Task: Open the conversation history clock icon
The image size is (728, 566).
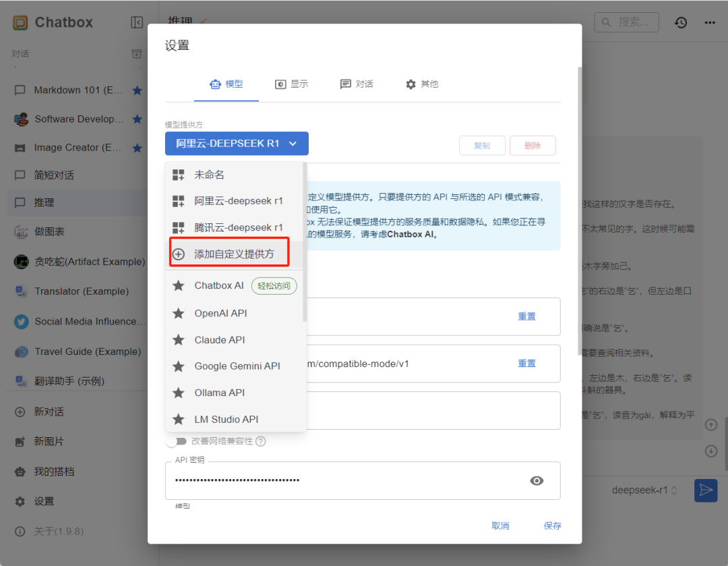Action: click(x=681, y=22)
